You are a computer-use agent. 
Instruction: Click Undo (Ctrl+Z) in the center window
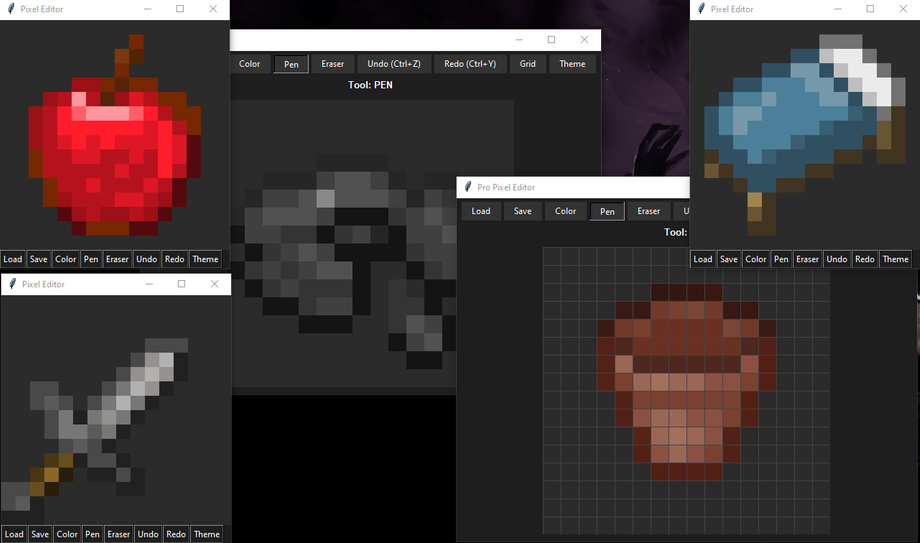394,64
